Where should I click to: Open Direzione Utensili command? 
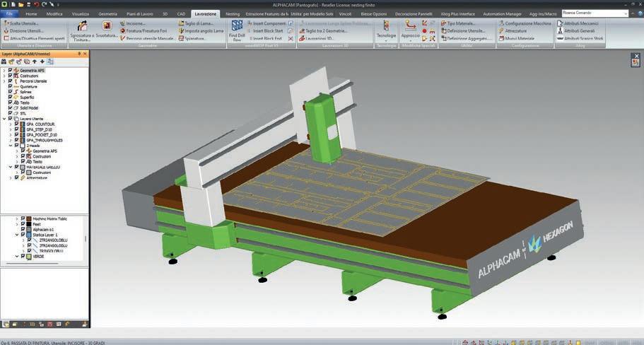point(23,31)
